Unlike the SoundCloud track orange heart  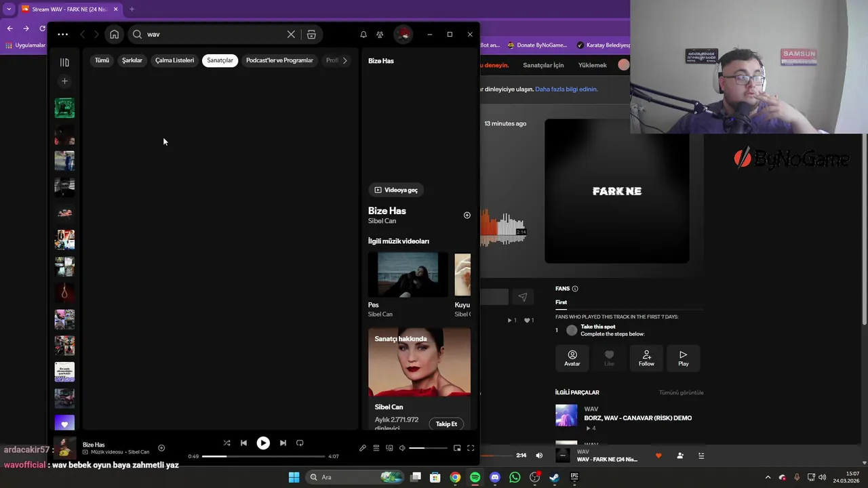(x=658, y=456)
